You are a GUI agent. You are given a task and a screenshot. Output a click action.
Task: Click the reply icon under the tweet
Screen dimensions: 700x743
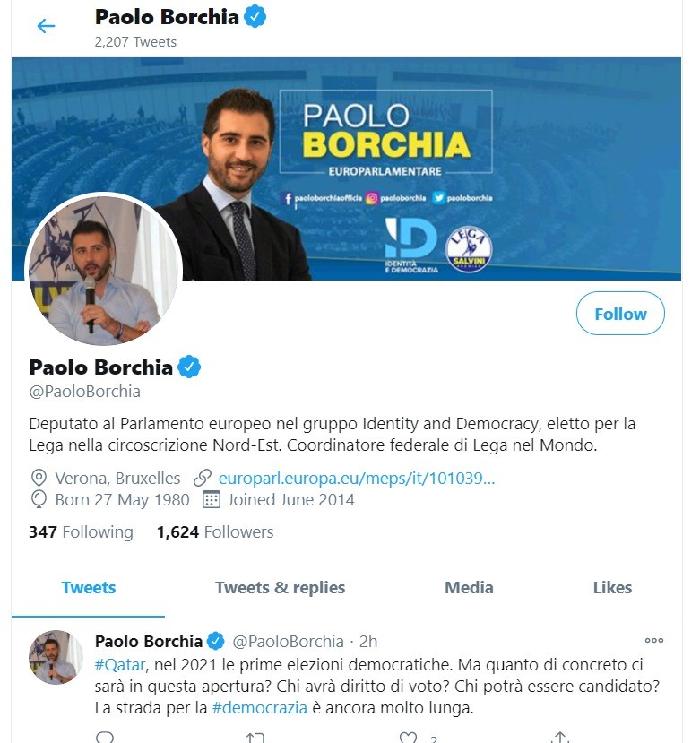click(x=105, y=737)
